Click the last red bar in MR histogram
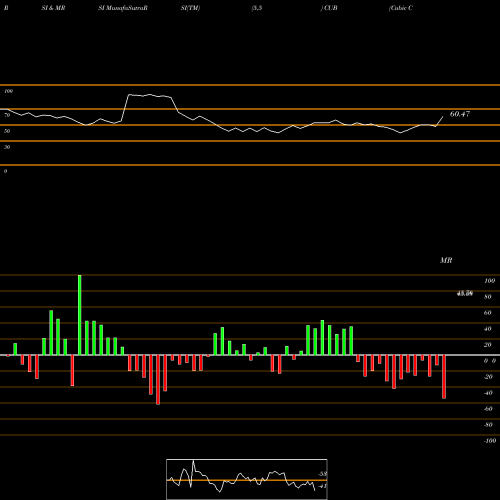This screenshot has width=500, height=500. 444,377
